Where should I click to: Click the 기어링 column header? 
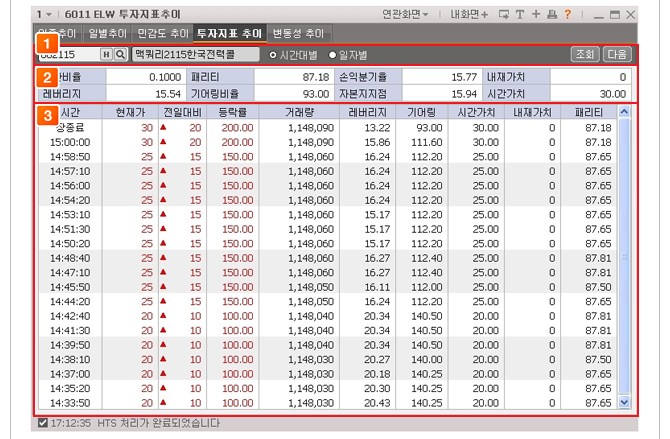(421, 112)
